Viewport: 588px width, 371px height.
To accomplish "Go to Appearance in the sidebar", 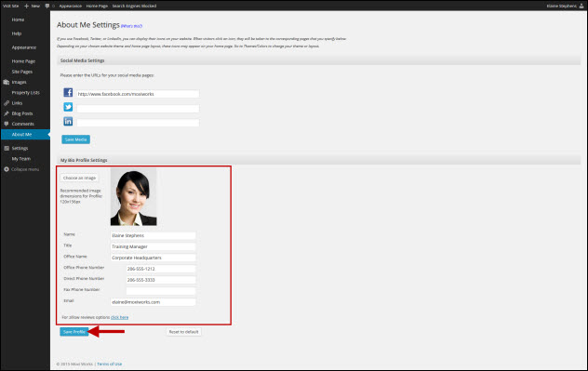I will tap(25, 47).
